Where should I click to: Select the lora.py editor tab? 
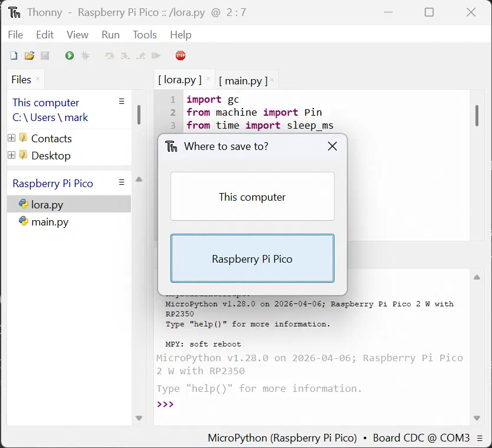pos(179,80)
